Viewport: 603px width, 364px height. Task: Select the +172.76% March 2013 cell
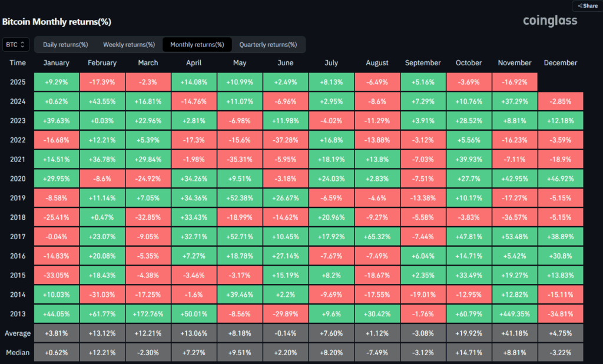[x=148, y=315]
